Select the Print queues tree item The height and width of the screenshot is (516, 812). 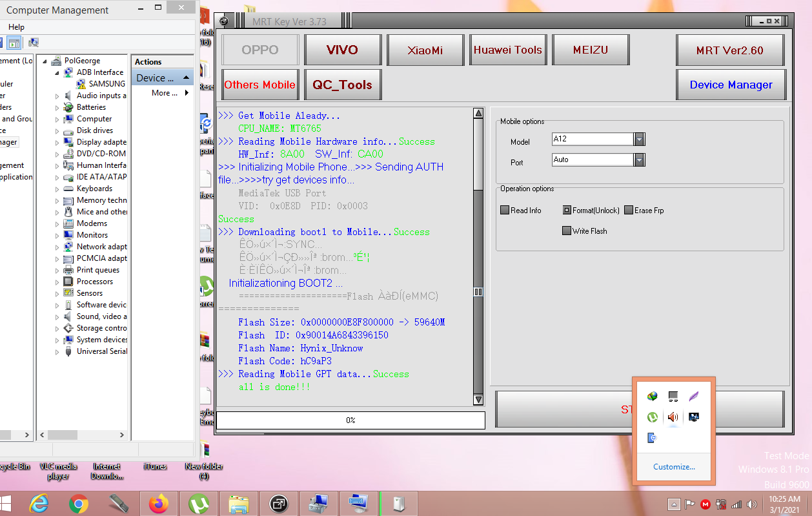(x=98, y=270)
